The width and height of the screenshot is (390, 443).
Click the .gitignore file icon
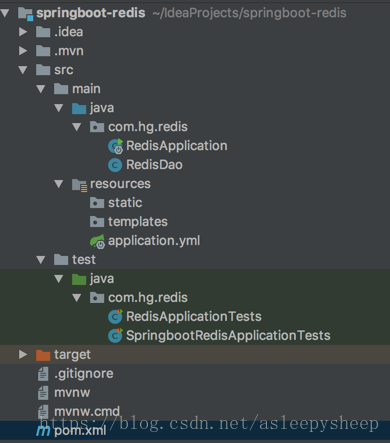pyautogui.click(x=43, y=374)
